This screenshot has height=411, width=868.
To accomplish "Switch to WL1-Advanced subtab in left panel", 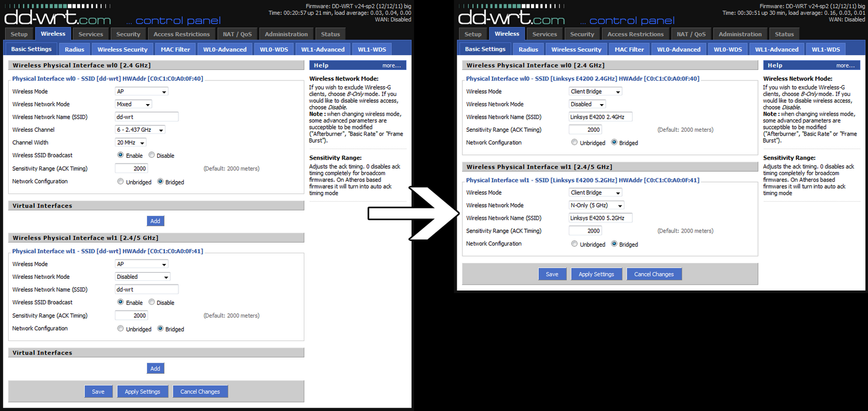I will [323, 49].
